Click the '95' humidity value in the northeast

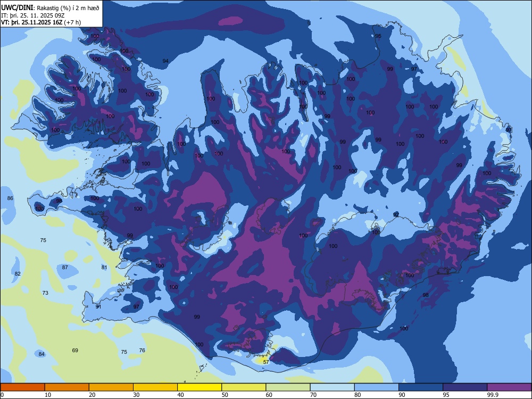point(378,36)
